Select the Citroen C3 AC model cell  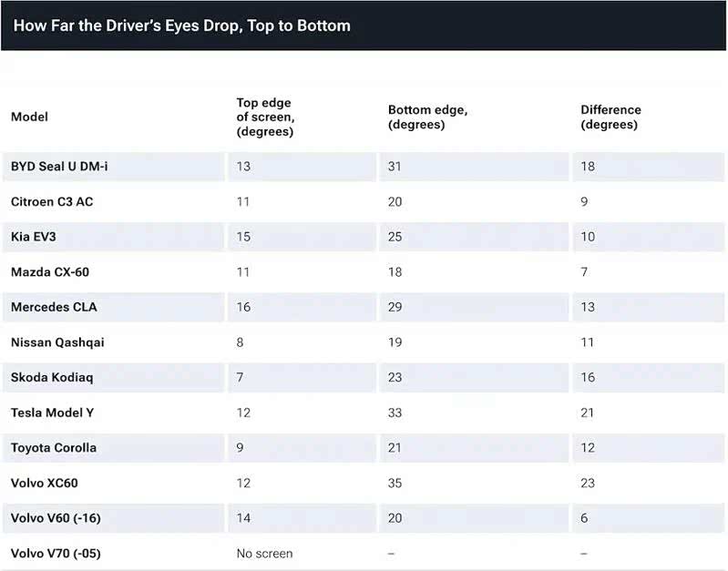[x=52, y=201]
